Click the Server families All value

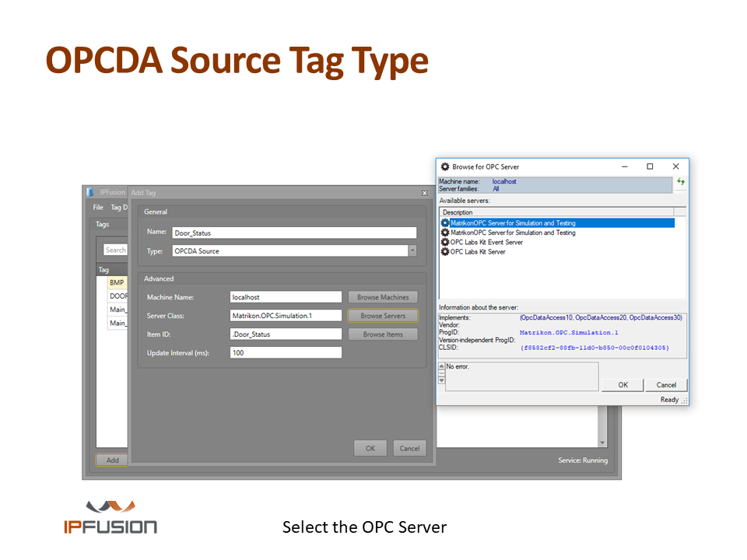(496, 188)
